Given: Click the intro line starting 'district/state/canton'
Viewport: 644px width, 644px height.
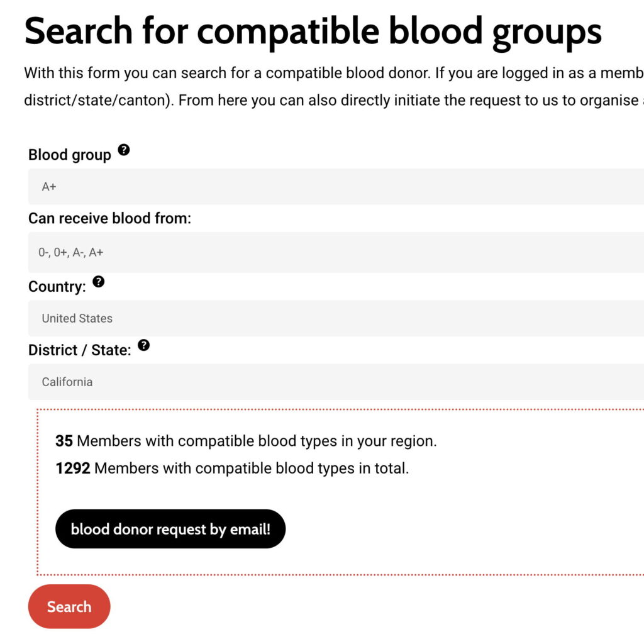Looking at the screenshot, I should (x=333, y=101).
